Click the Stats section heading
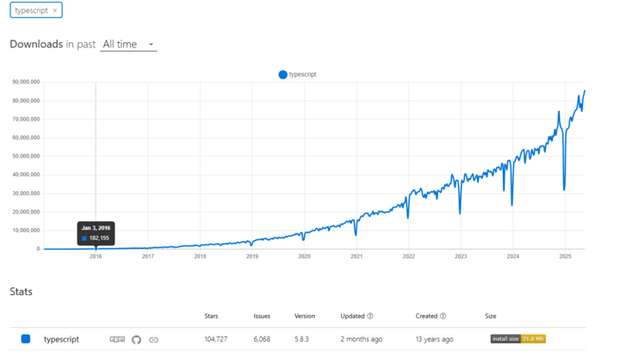This screenshot has width=620, height=364. pyautogui.click(x=21, y=292)
